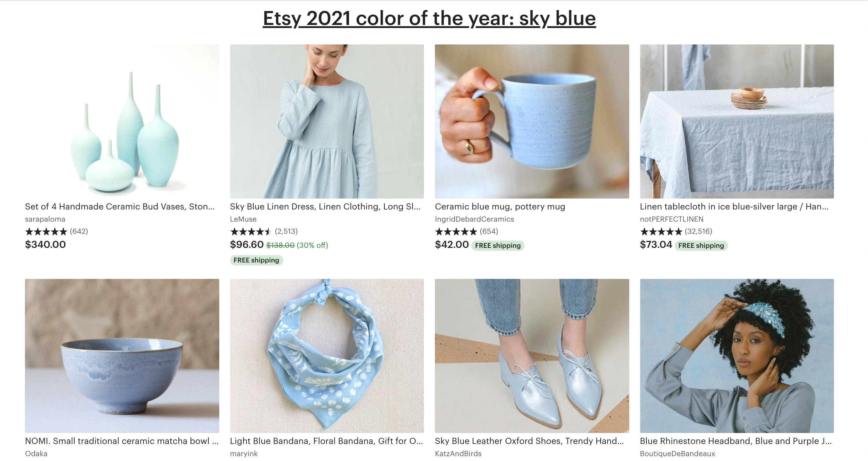The width and height of the screenshot is (868, 461).
Task: Open the Etsy 2021 color of the year heading link
Action: point(429,19)
